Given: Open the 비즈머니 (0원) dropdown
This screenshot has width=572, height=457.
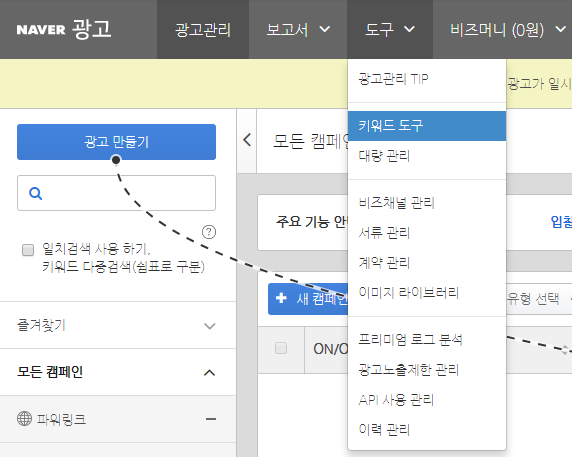Looking at the screenshot, I should (x=507, y=30).
